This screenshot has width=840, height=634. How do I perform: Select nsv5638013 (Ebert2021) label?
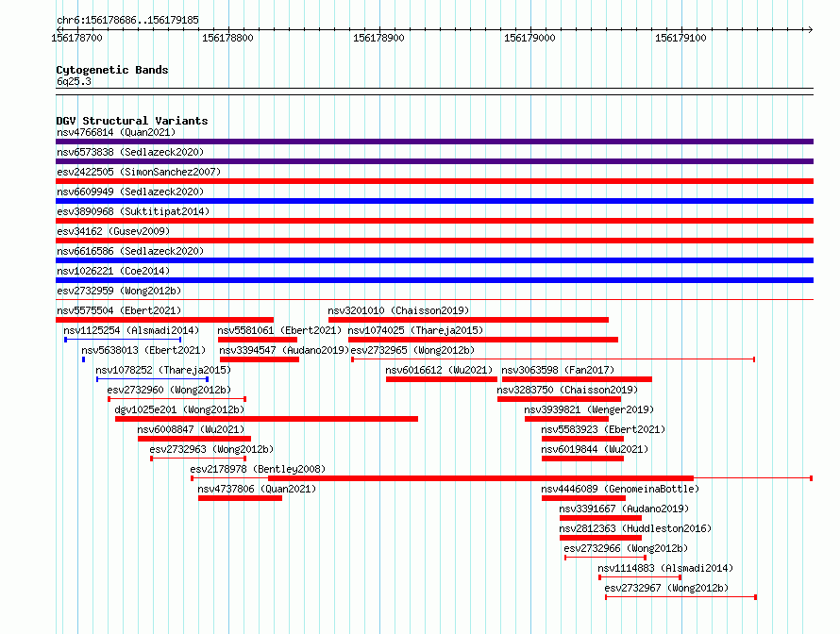[143, 350]
